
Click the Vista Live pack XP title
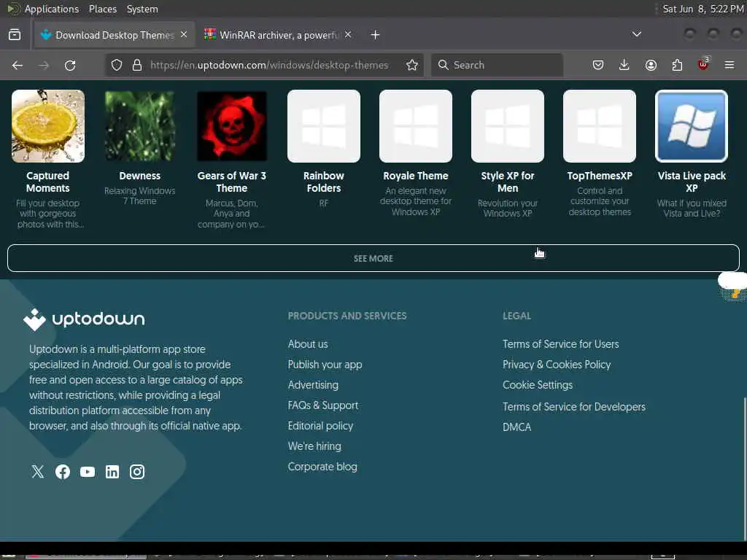click(692, 182)
